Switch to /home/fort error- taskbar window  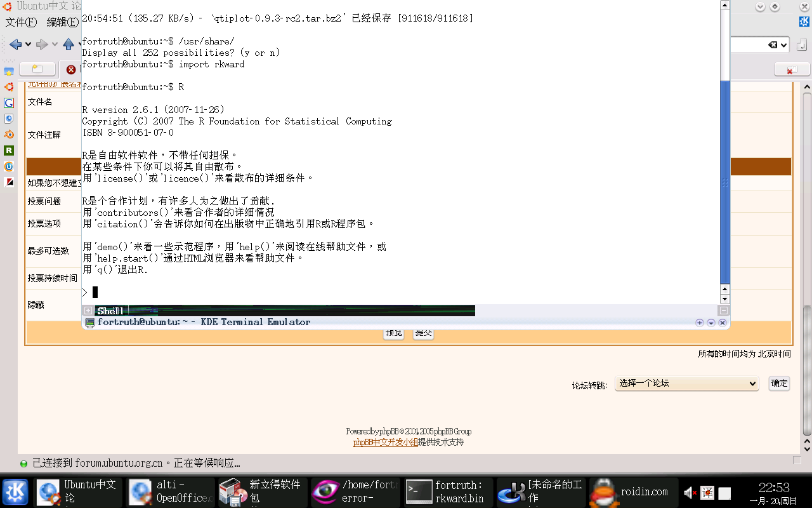355,491
